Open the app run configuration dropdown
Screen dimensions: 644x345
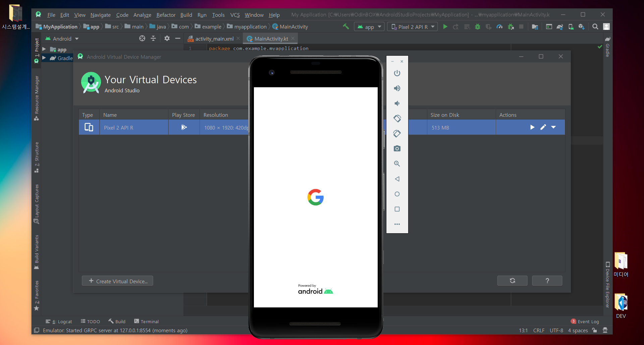pyautogui.click(x=369, y=27)
